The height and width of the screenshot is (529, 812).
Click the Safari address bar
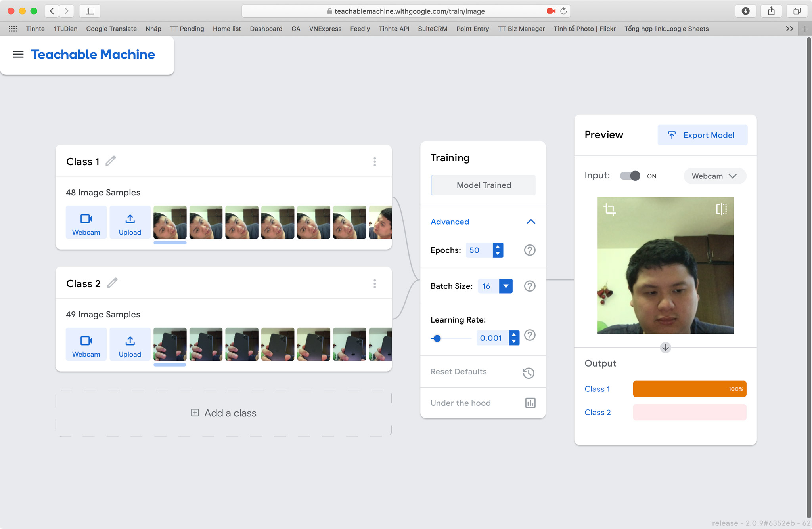406,11
